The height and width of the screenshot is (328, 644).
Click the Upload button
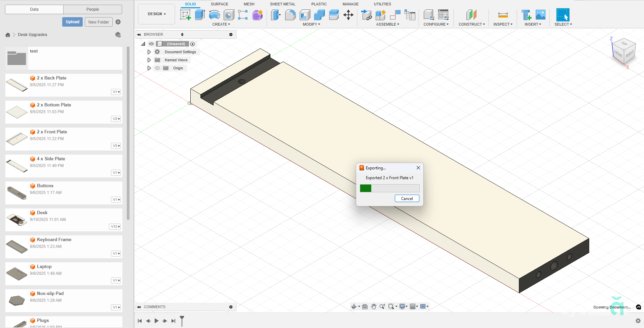[72, 22]
